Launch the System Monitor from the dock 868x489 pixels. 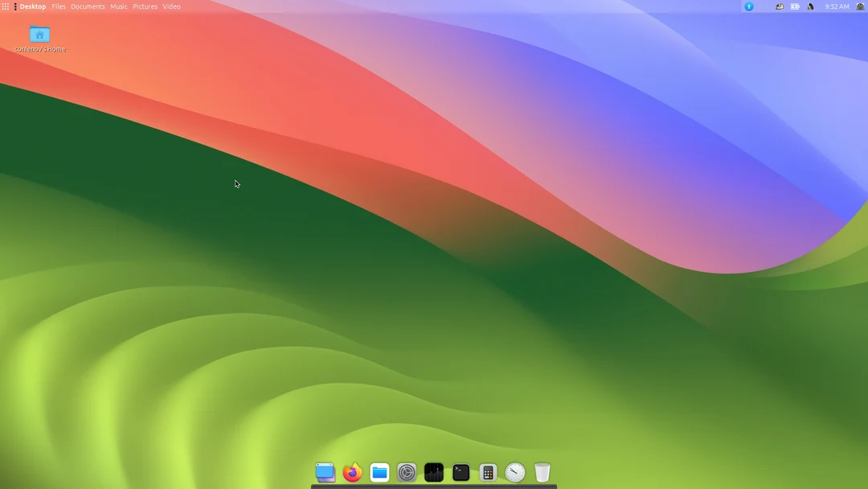tap(434, 472)
